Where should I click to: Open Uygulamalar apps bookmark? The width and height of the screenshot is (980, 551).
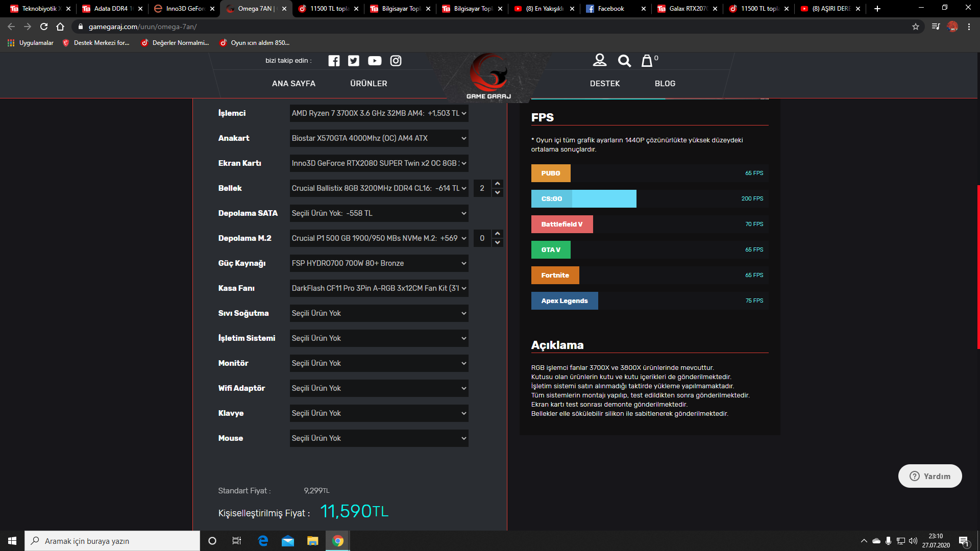pos(31,43)
